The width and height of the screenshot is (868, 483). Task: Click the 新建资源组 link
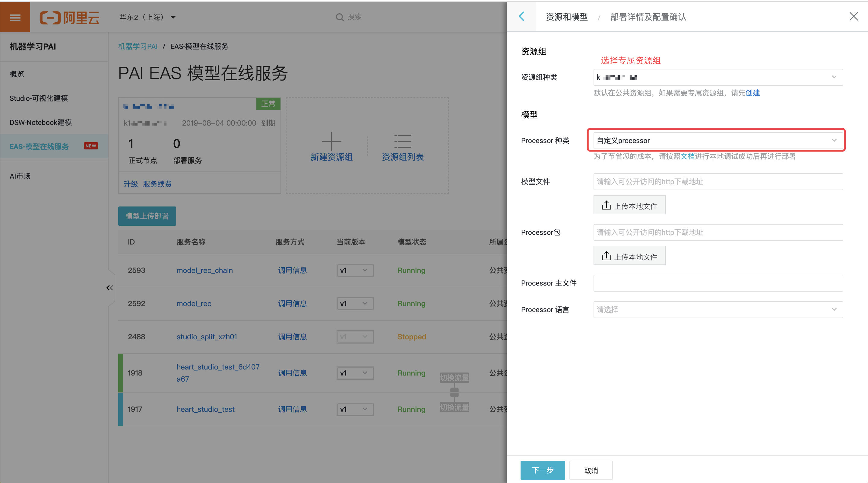(331, 157)
